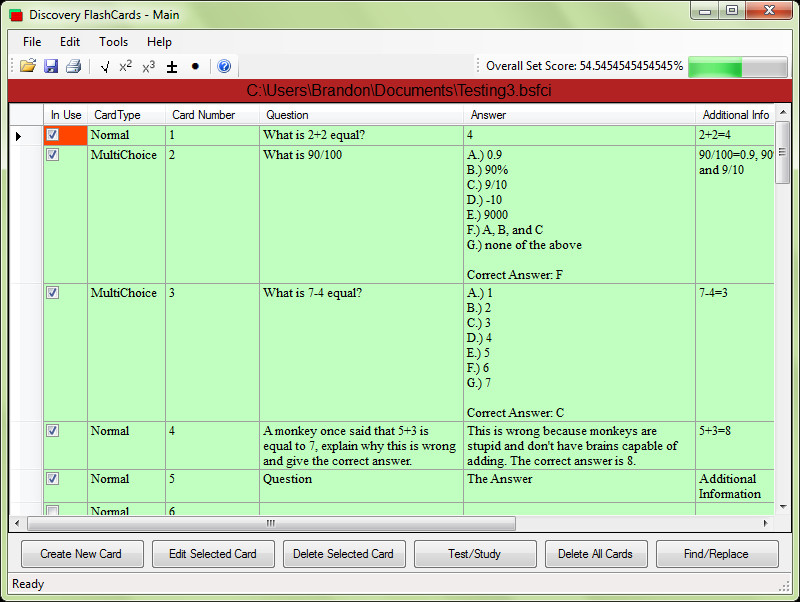Uncheck In Use for card 1
Image resolution: width=800 pixels, height=602 pixels.
(53, 135)
